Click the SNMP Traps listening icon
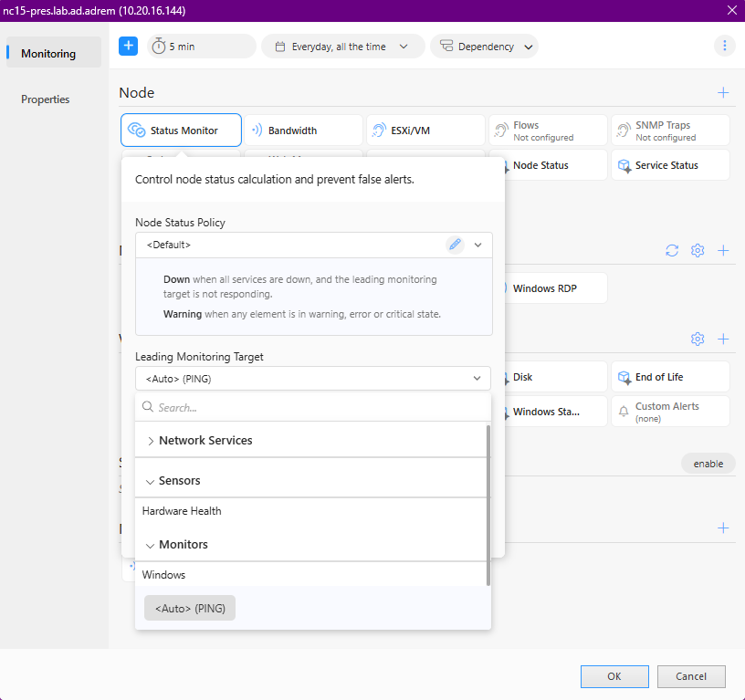Screen dimensions: 745x700 pos(624,131)
